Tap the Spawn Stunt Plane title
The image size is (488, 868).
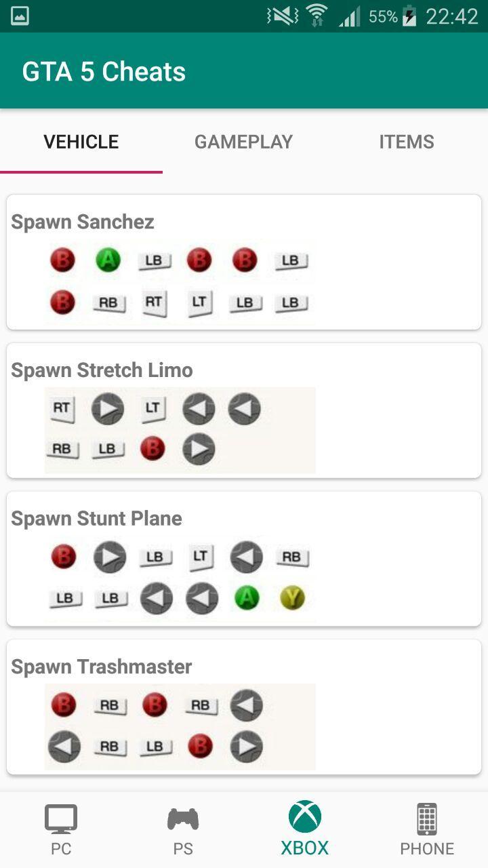click(x=96, y=519)
